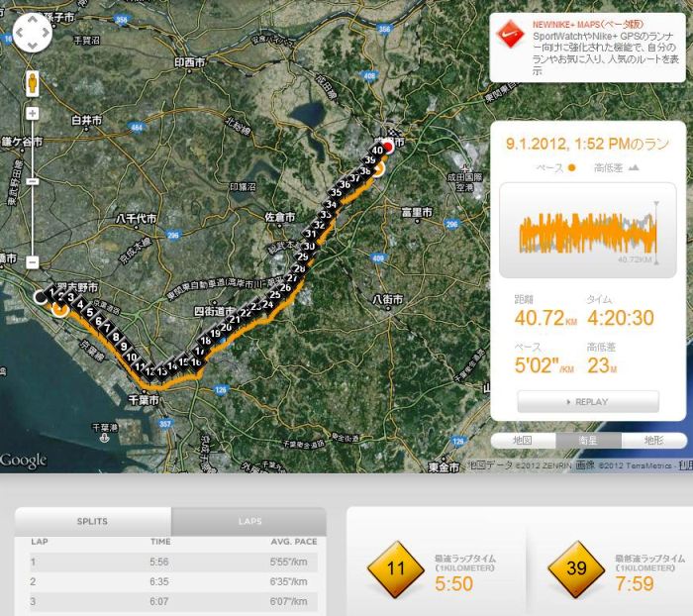
Task: Click the 千葉港 anchor port icon
Action: pos(104,438)
